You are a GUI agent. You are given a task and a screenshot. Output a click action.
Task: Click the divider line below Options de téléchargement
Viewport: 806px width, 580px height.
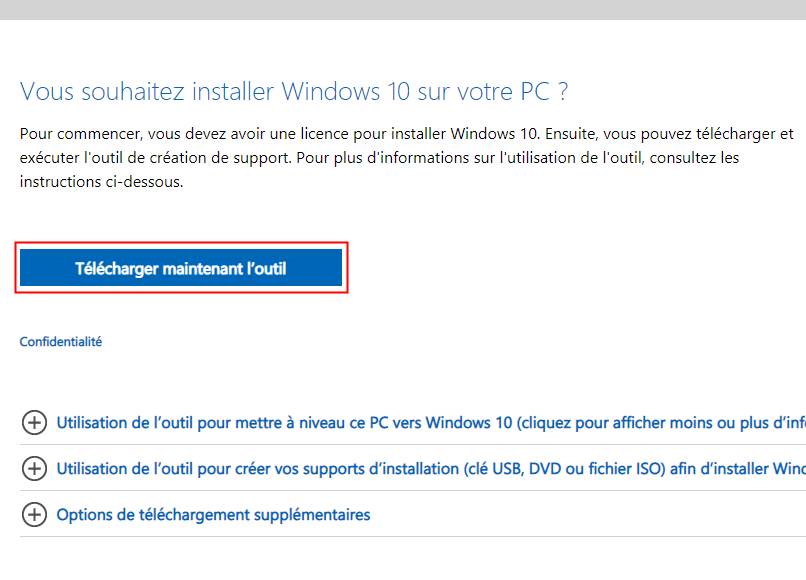[x=400, y=537]
